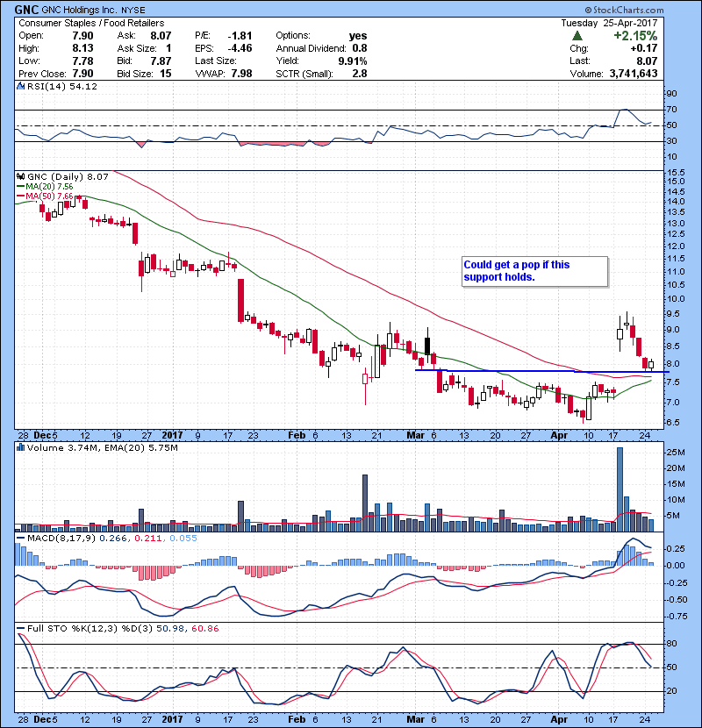The height and width of the screenshot is (728, 702).
Task: Click the Options value 'yes'
Action: coord(358,36)
